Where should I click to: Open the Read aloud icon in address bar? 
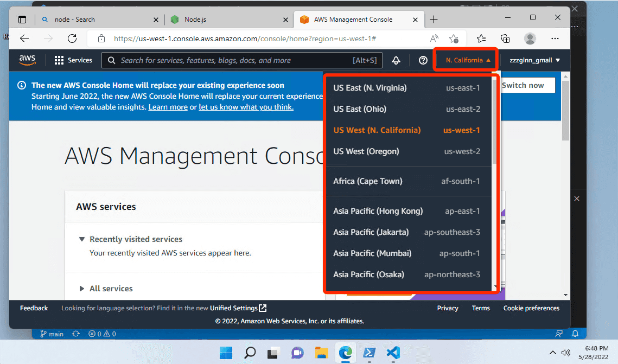(434, 39)
